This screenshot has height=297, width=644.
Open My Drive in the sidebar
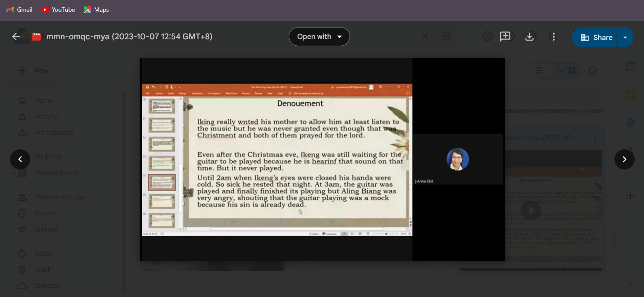tap(48, 157)
